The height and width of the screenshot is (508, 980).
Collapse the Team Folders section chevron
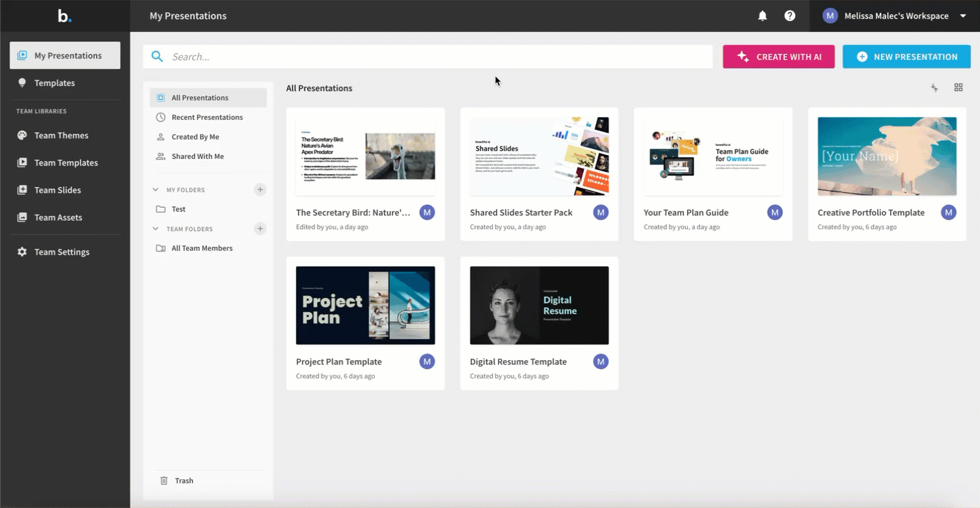point(156,229)
